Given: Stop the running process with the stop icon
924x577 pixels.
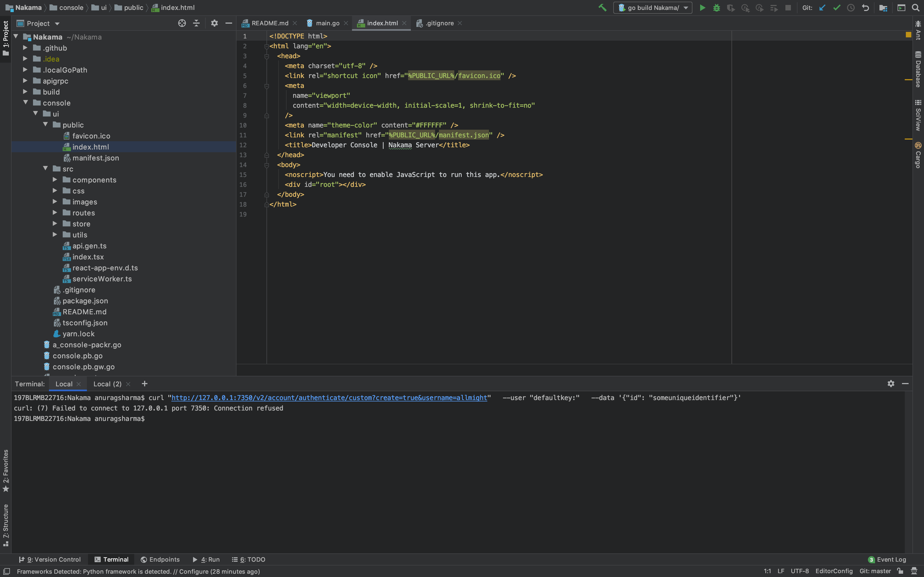Looking at the screenshot, I should pos(788,8).
